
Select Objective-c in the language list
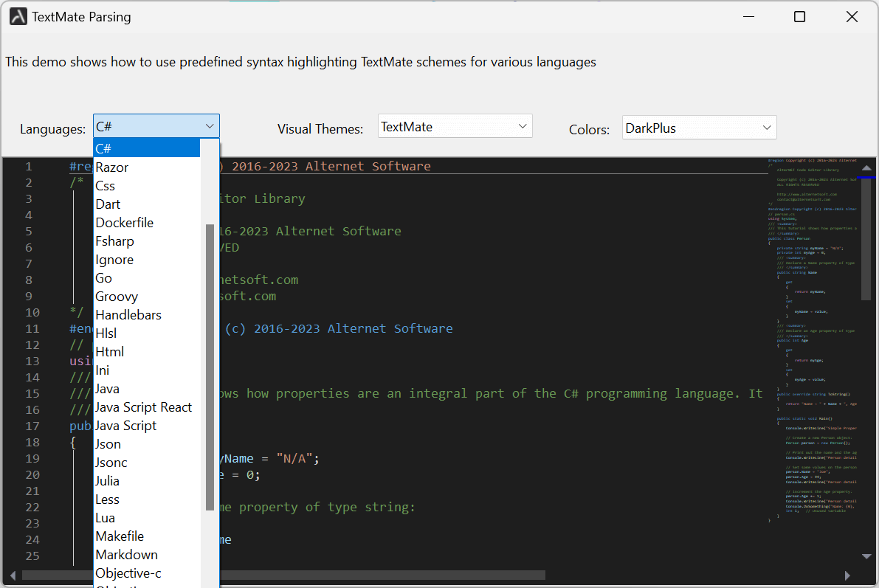pyautogui.click(x=147, y=573)
